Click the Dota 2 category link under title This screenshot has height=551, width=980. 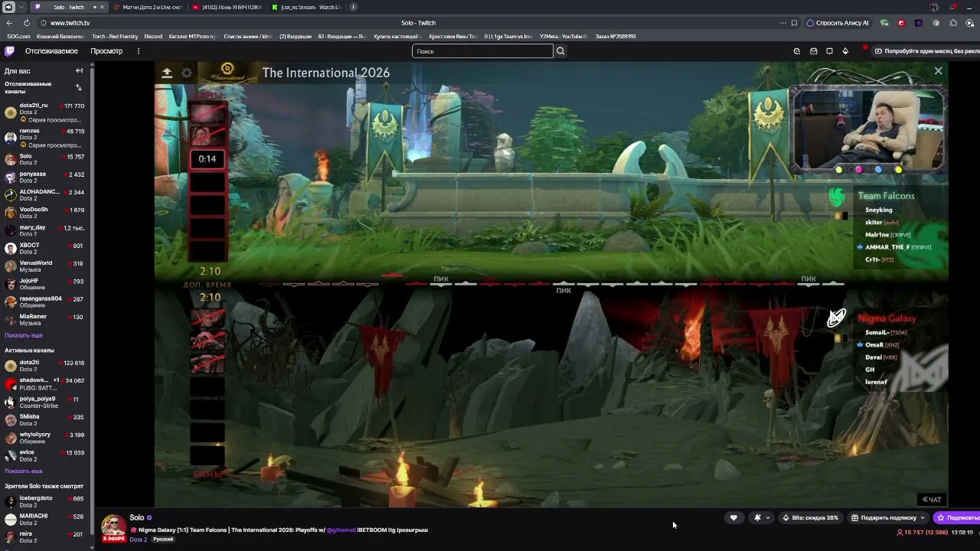tap(139, 540)
